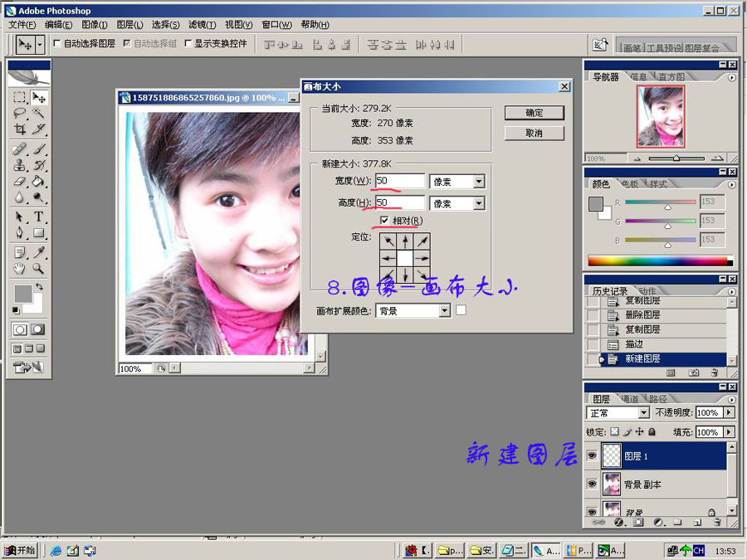The width and height of the screenshot is (747, 560).
Task: Open the 画布扩展颜色 dropdown
Action: click(446, 309)
